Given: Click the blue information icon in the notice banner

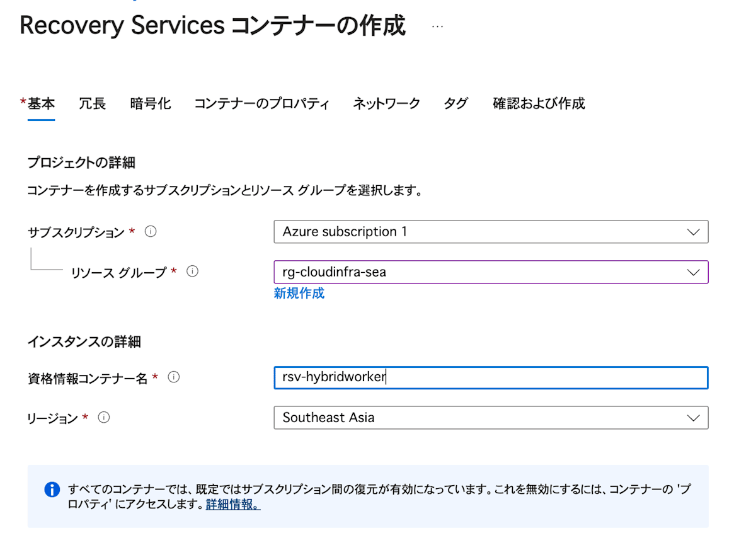Looking at the screenshot, I should tap(52, 490).
